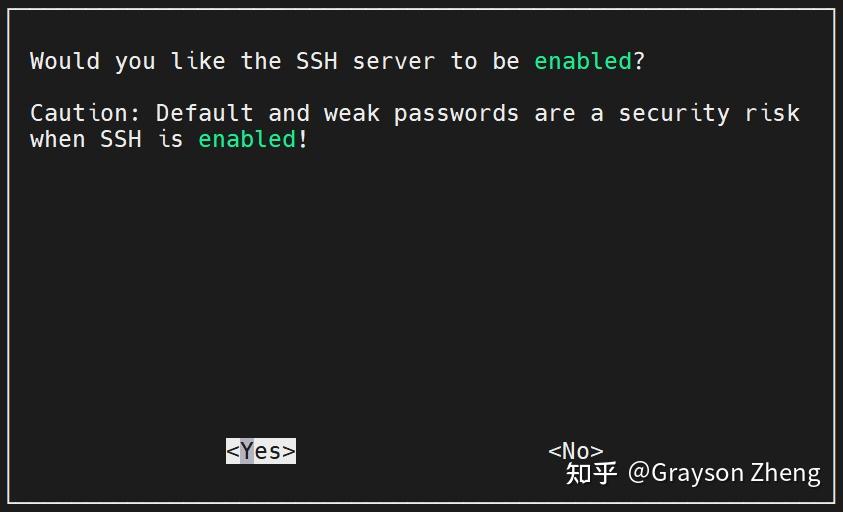
Task: Click the Zhihu logo watermark
Action: (x=591, y=473)
